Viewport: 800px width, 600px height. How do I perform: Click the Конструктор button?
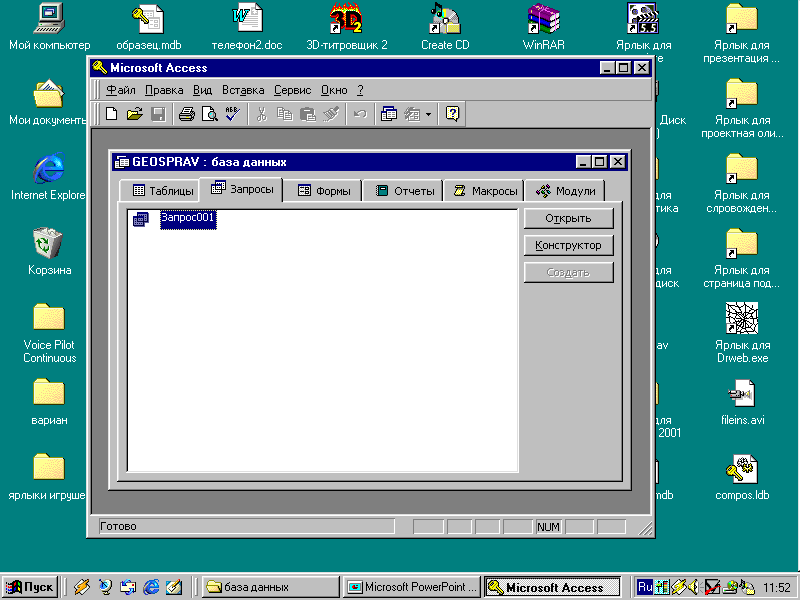click(x=568, y=245)
